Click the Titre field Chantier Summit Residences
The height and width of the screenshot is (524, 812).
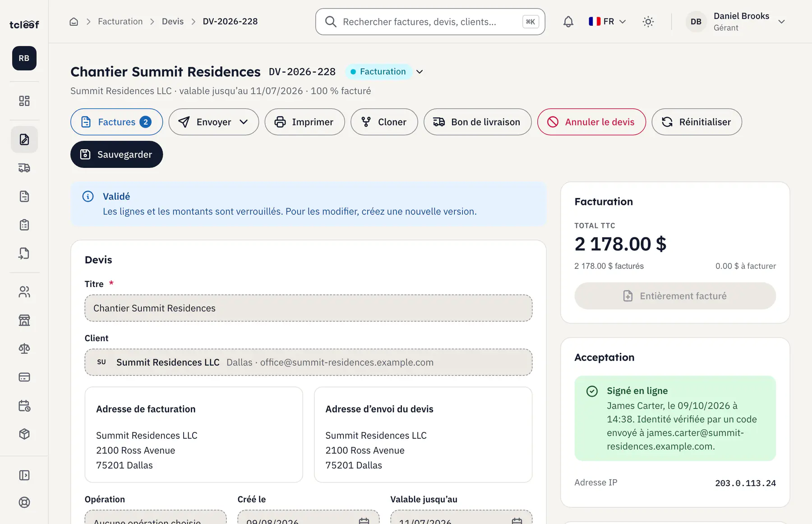[x=309, y=308]
